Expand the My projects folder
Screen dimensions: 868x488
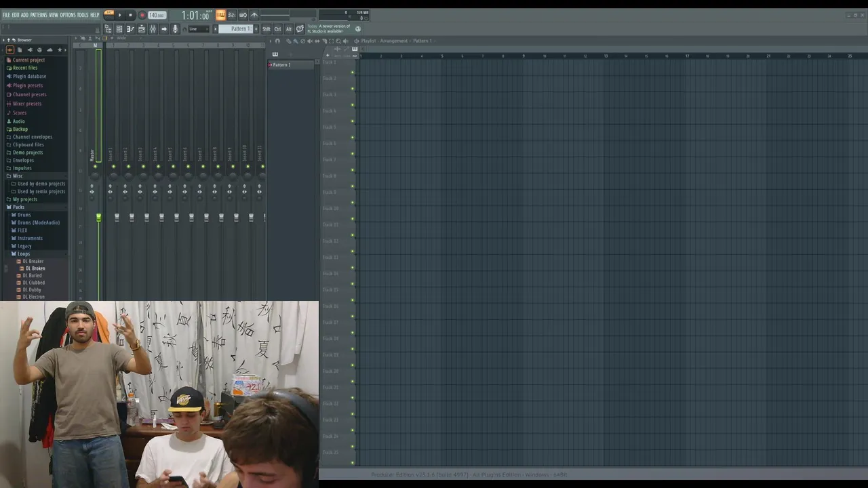point(25,199)
